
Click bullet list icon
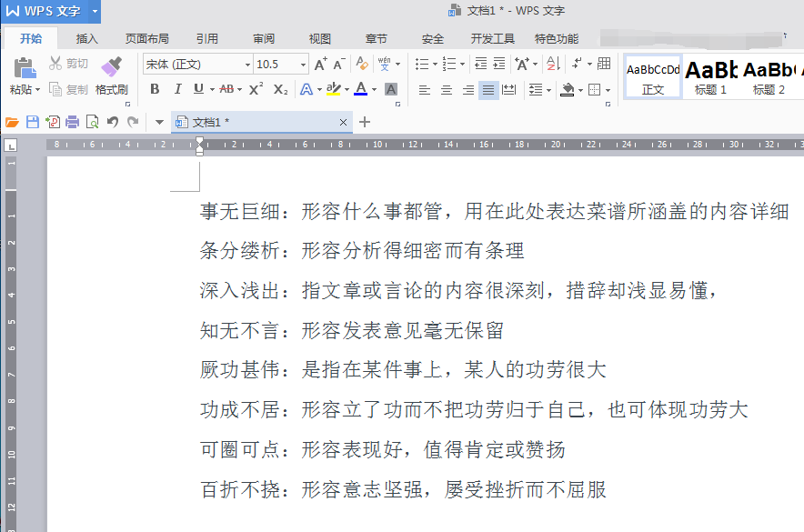(422, 64)
